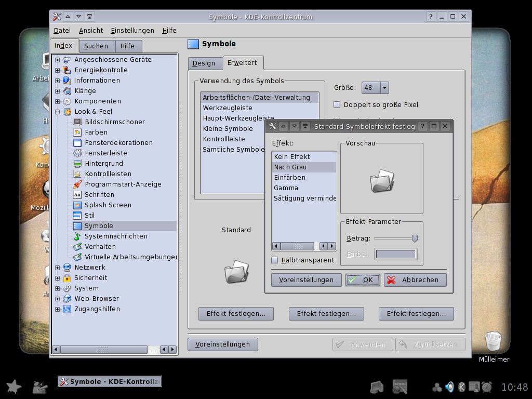Click the volume speaker tray icon
The width and height of the screenshot is (532, 399).
(x=450, y=387)
